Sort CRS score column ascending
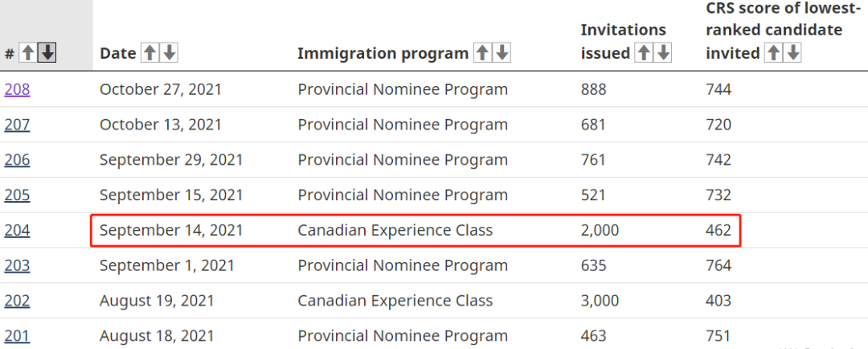Screen dimensions: 868x349 pyautogui.click(x=773, y=54)
